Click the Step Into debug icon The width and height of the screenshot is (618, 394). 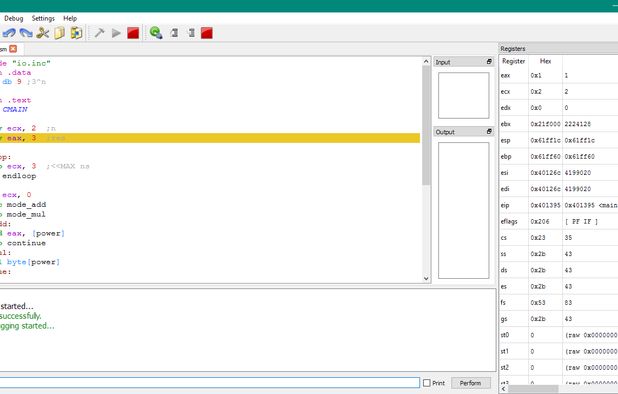click(191, 33)
